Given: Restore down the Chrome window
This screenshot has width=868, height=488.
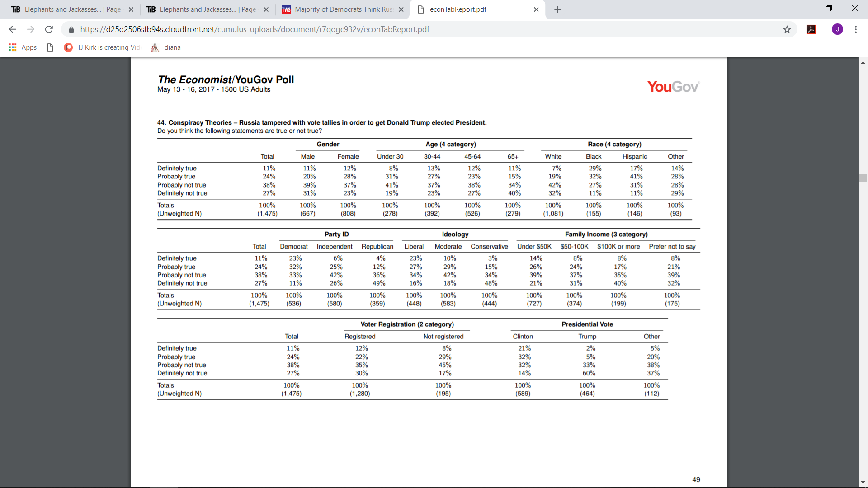Looking at the screenshot, I should tap(829, 9).
